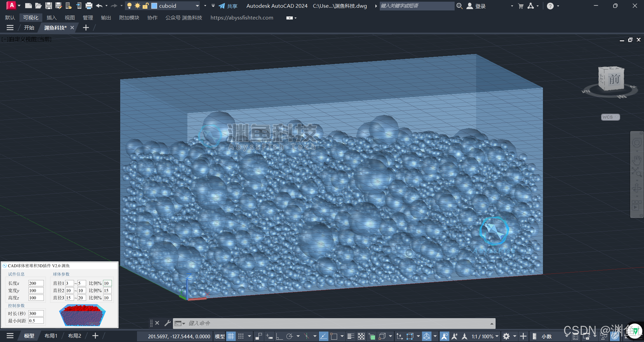Screen dimensions: 644x342
Task: Click the Save As icon
Action: point(59,6)
